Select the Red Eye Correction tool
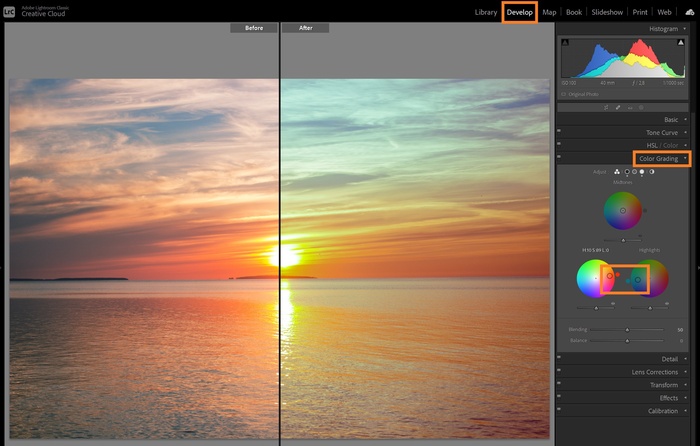 (x=630, y=108)
